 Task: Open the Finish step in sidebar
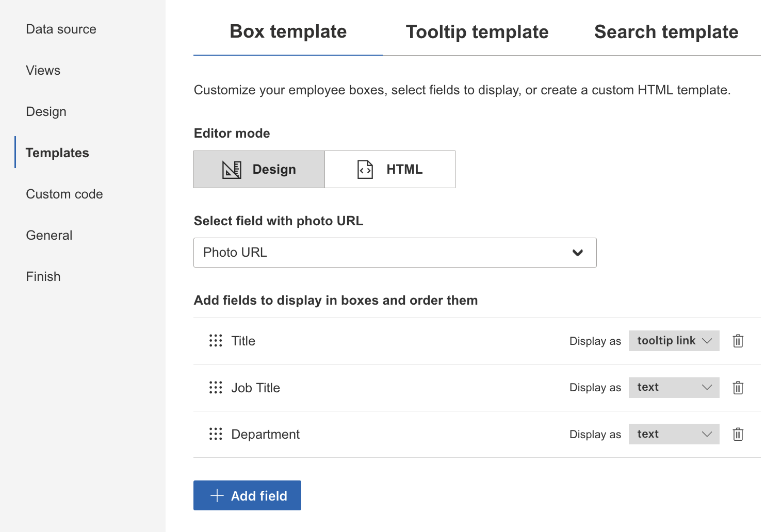pyautogui.click(x=43, y=277)
